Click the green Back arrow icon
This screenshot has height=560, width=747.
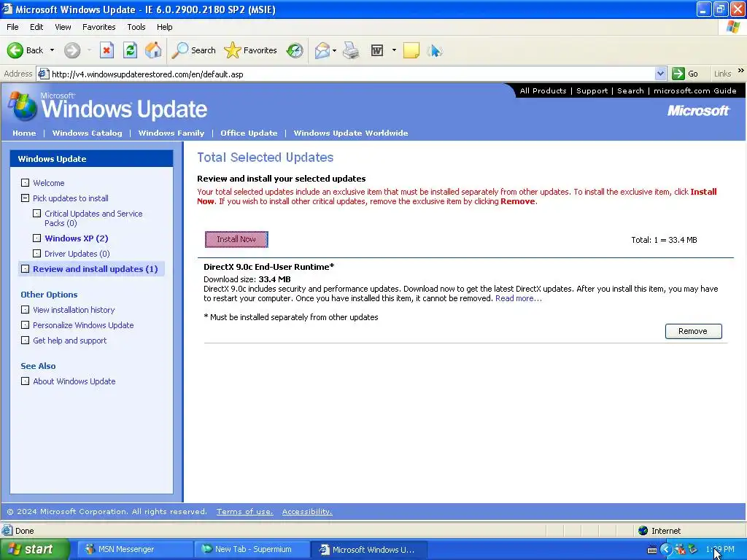(15, 50)
